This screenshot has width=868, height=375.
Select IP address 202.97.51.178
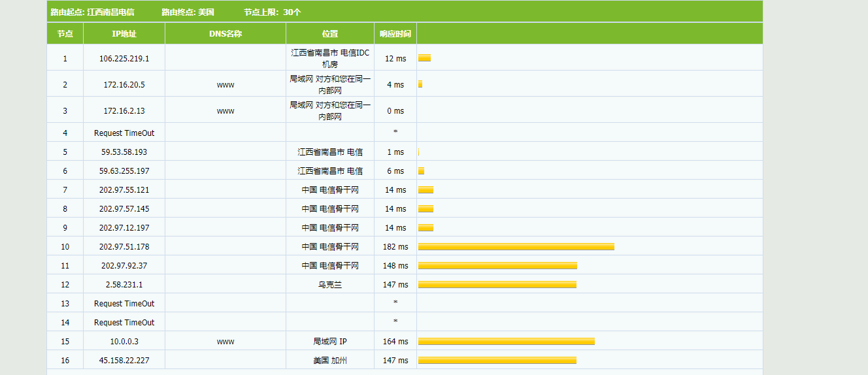pyautogui.click(x=124, y=246)
